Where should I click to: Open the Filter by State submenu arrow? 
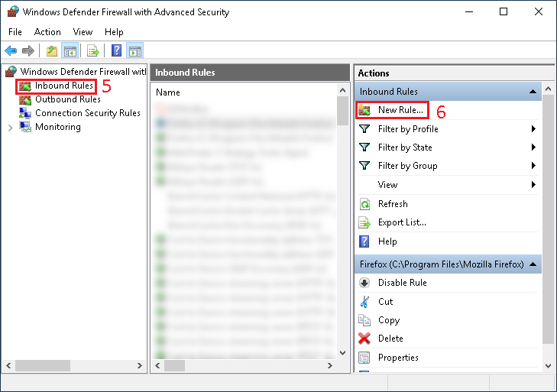click(533, 147)
